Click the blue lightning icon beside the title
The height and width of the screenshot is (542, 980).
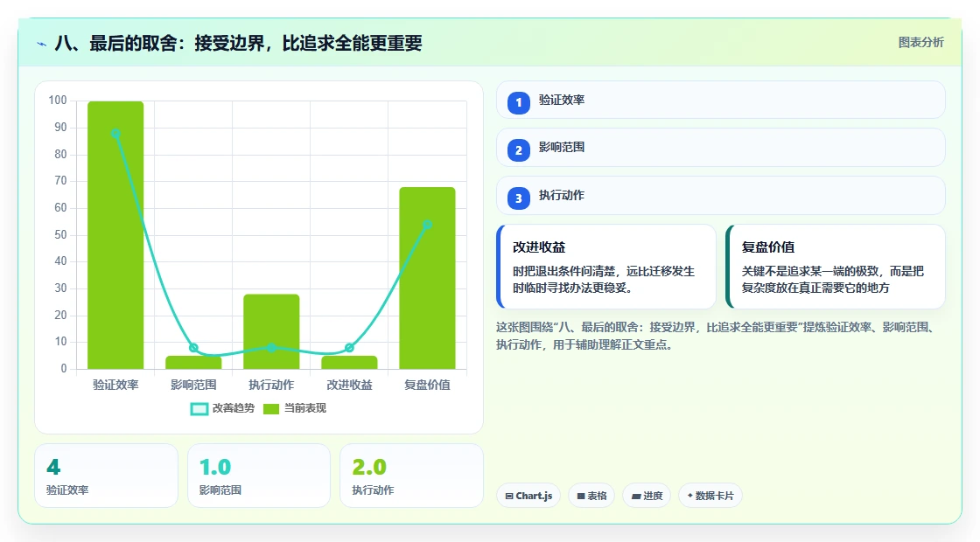[42, 44]
